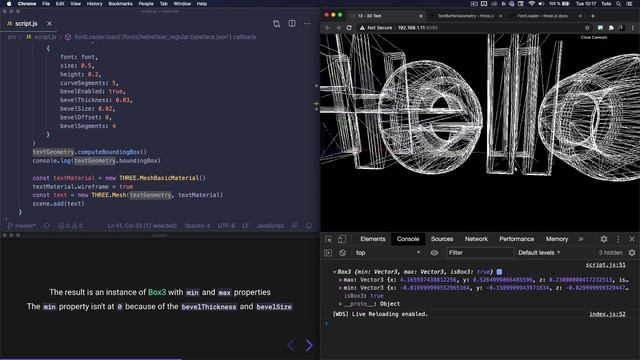Open the VS Code notifications bell
The height and width of the screenshot is (360, 640).
click(x=309, y=226)
